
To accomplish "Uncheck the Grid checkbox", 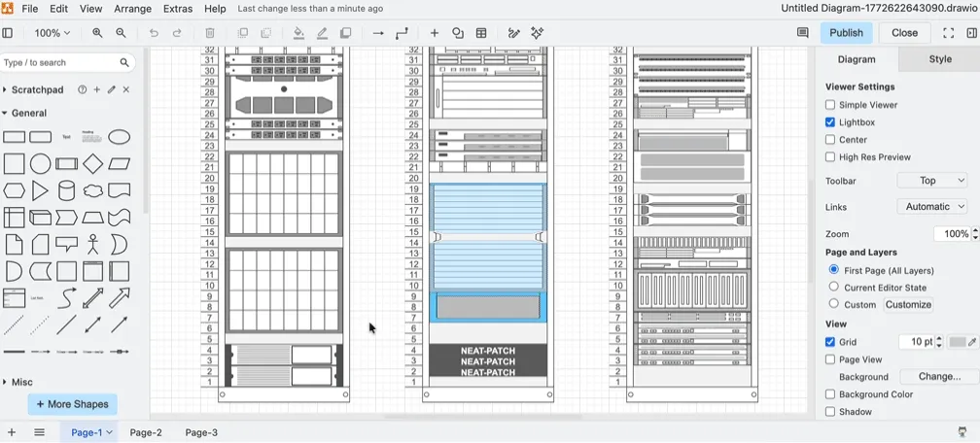I will point(830,342).
